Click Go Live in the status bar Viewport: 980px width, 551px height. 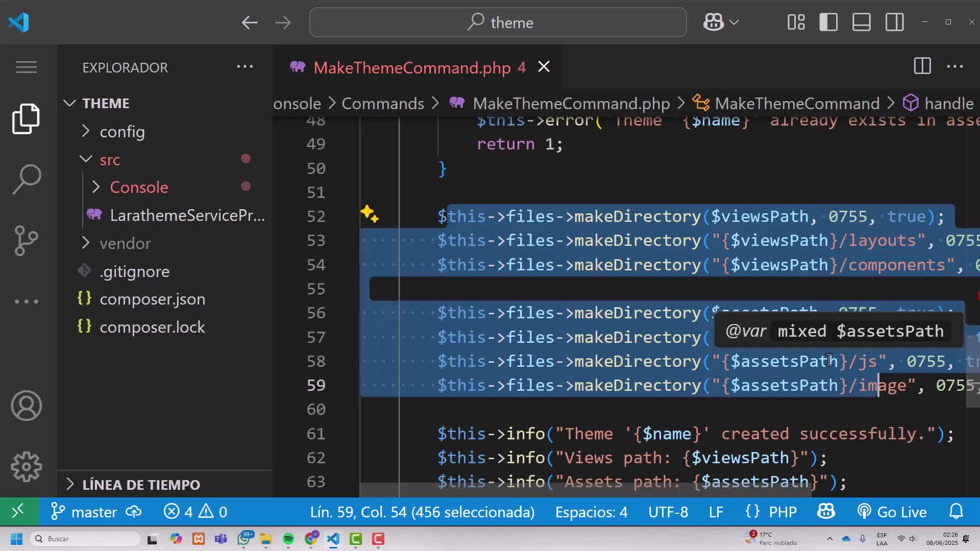pyautogui.click(x=892, y=512)
